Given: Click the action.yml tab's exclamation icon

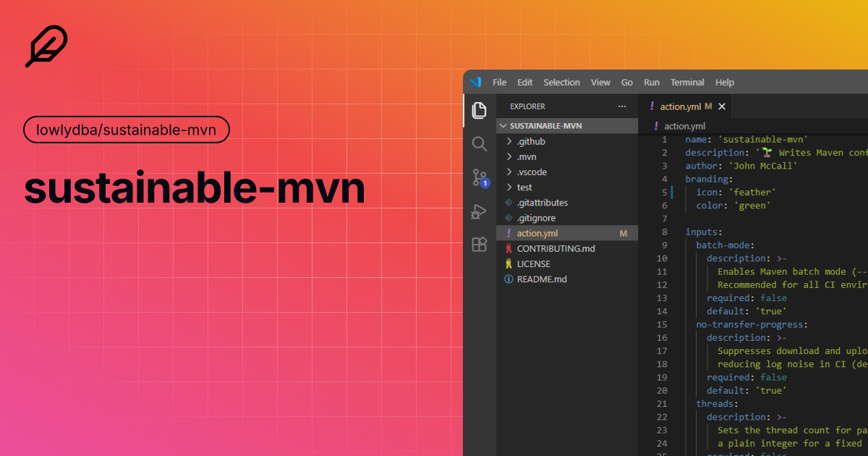Looking at the screenshot, I should 652,106.
